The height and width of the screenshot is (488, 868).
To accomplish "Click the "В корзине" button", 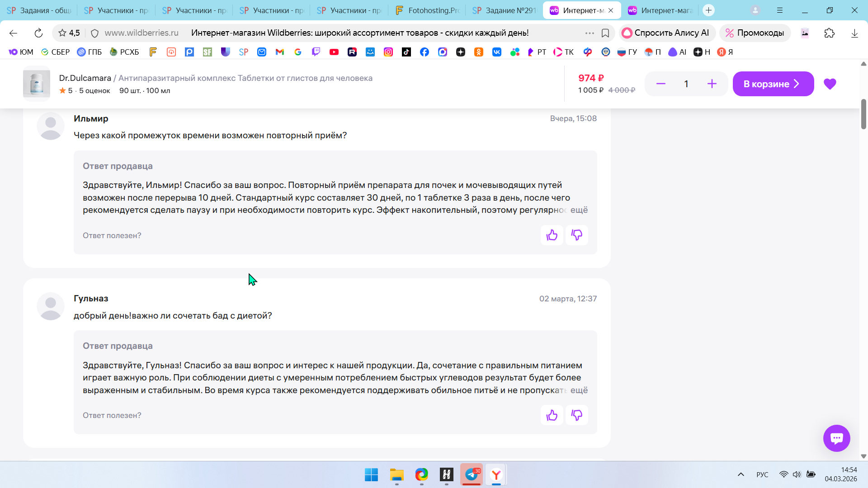I will [773, 84].
